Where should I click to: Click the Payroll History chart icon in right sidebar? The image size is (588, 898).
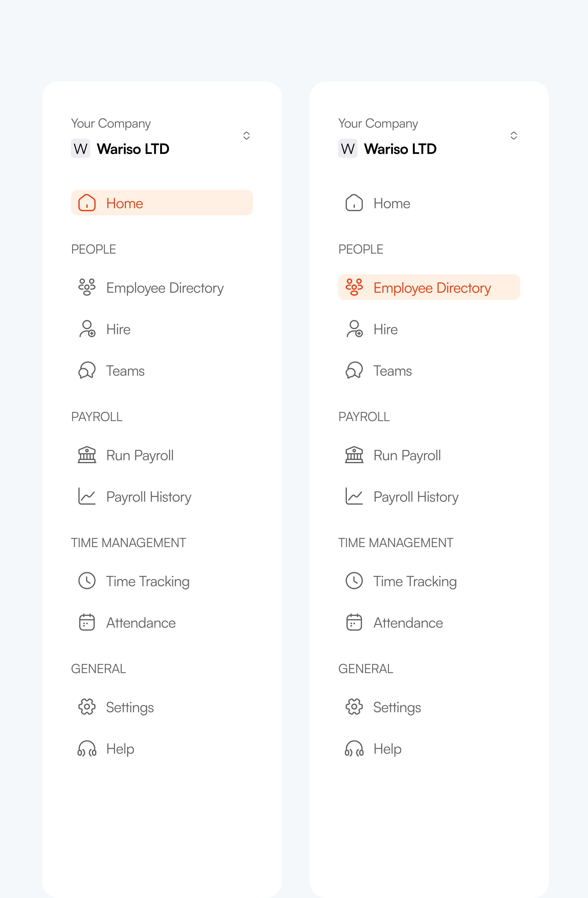pos(354,496)
